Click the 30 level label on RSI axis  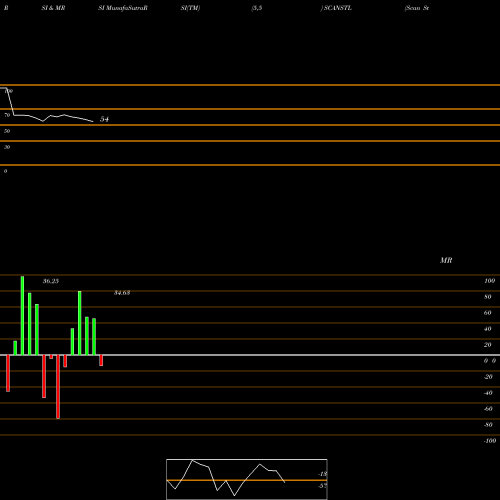click(7, 147)
